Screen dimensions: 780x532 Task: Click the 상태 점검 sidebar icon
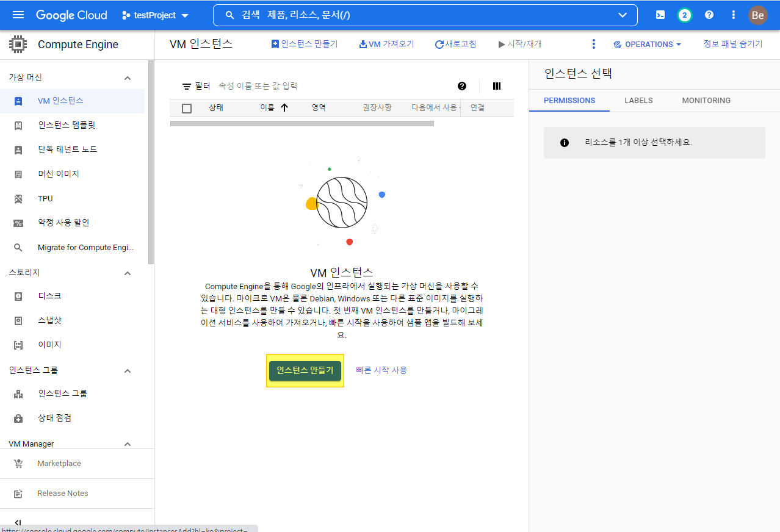tap(18, 419)
